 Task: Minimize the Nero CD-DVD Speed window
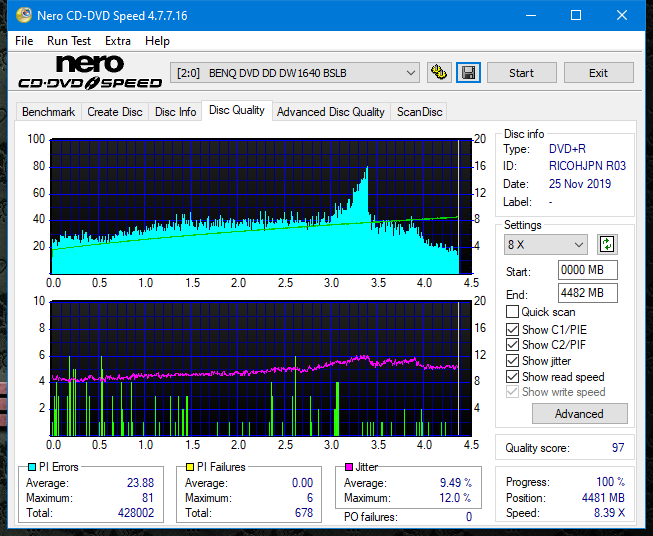(531, 15)
